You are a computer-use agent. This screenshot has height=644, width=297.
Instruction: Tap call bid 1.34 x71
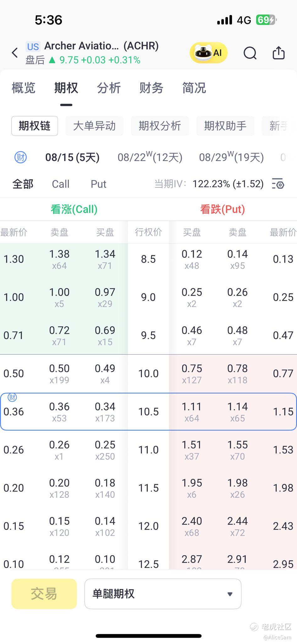pyautogui.click(x=105, y=259)
